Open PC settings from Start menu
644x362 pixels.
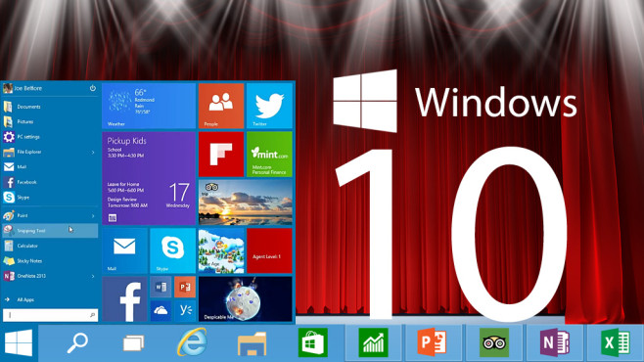point(50,137)
